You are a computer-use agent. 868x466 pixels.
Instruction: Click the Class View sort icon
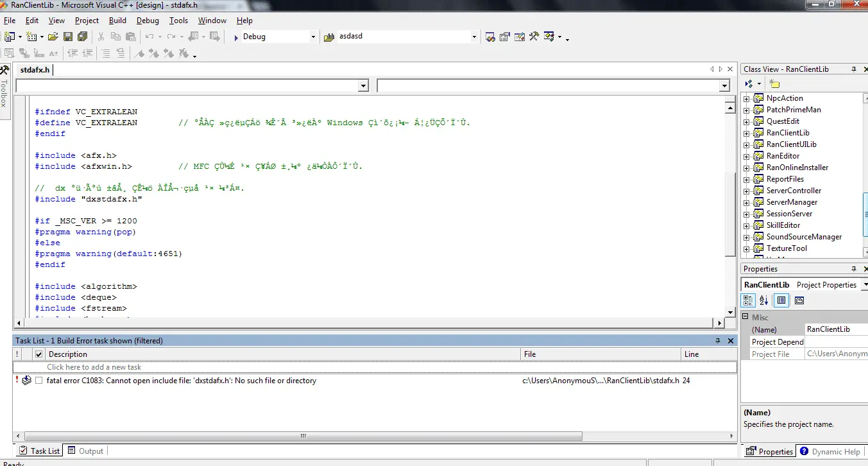coord(749,83)
